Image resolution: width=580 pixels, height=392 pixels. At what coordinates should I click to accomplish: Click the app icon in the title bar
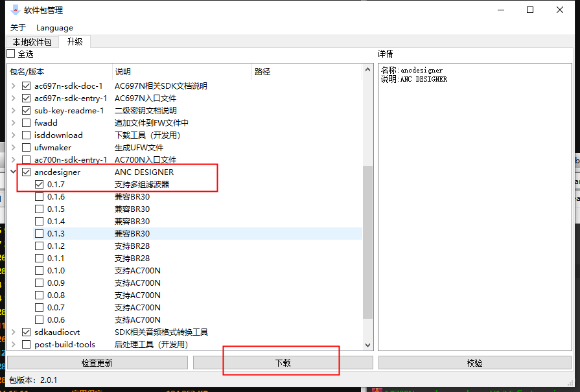tap(15, 10)
